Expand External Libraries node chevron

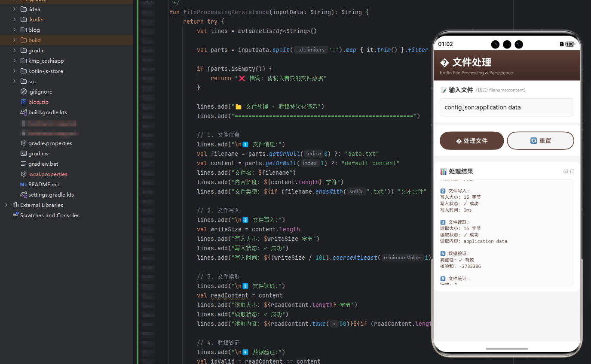[6, 205]
